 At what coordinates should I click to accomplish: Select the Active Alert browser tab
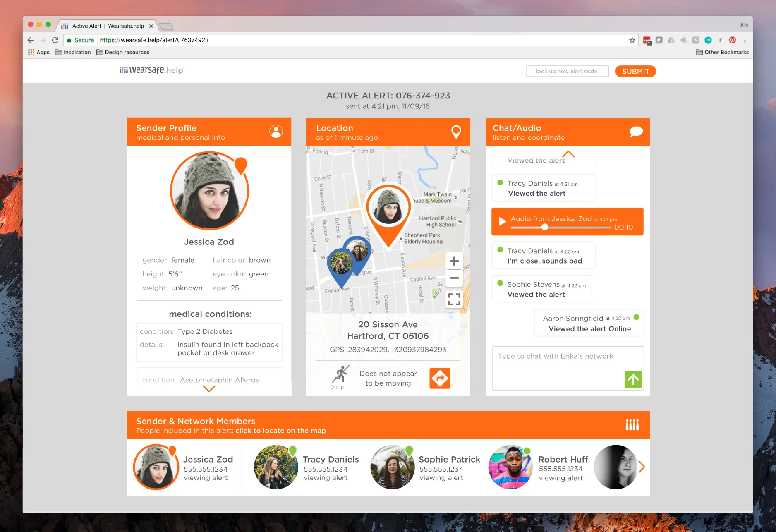108,26
